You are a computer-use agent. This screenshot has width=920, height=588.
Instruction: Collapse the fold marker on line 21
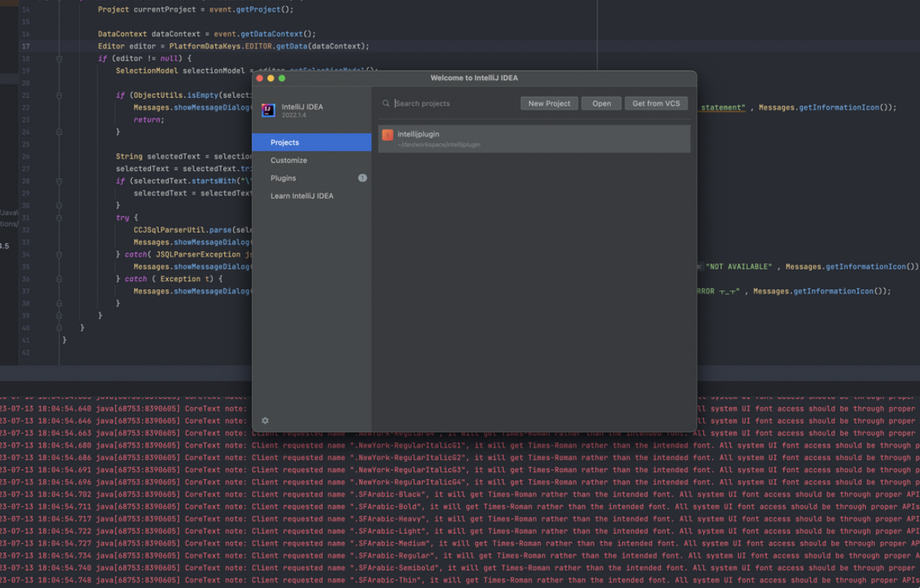point(59,95)
